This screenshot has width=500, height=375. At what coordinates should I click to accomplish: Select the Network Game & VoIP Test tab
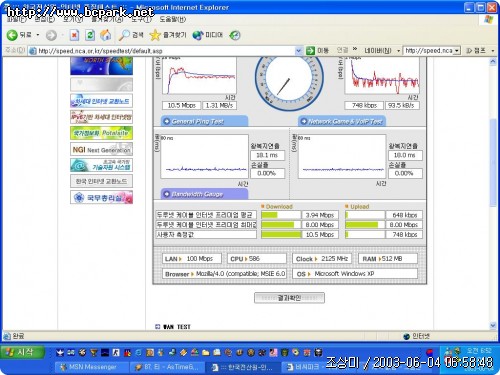(x=342, y=121)
